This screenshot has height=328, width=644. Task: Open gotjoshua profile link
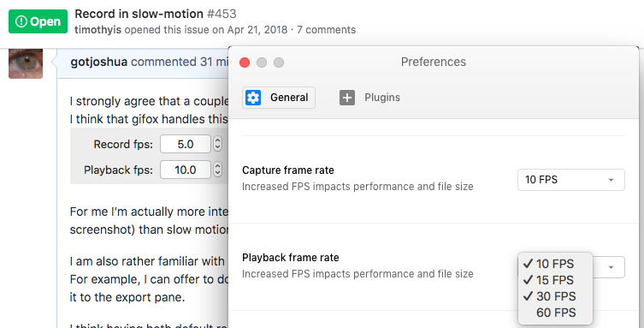tap(99, 62)
